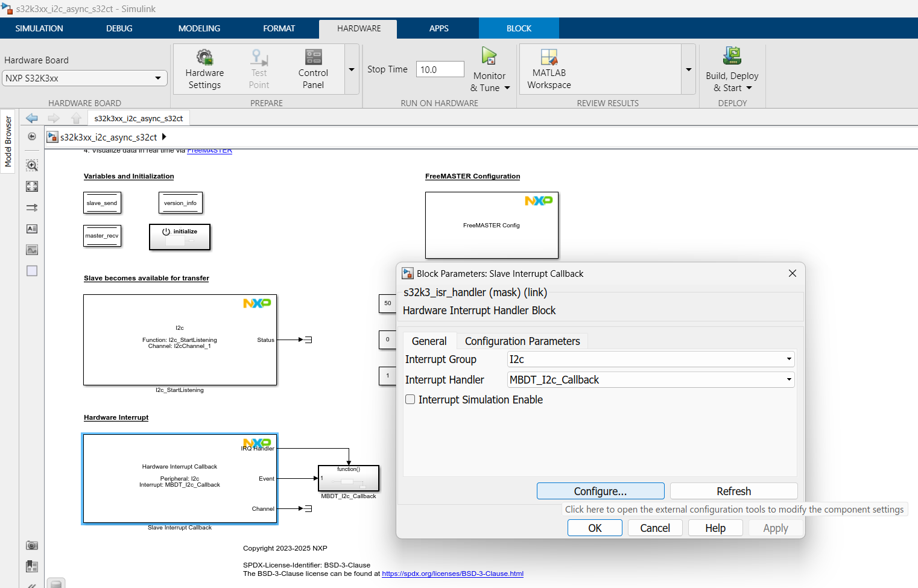918x588 pixels.
Task: Expand the Prepare gallery
Action: pos(352,69)
